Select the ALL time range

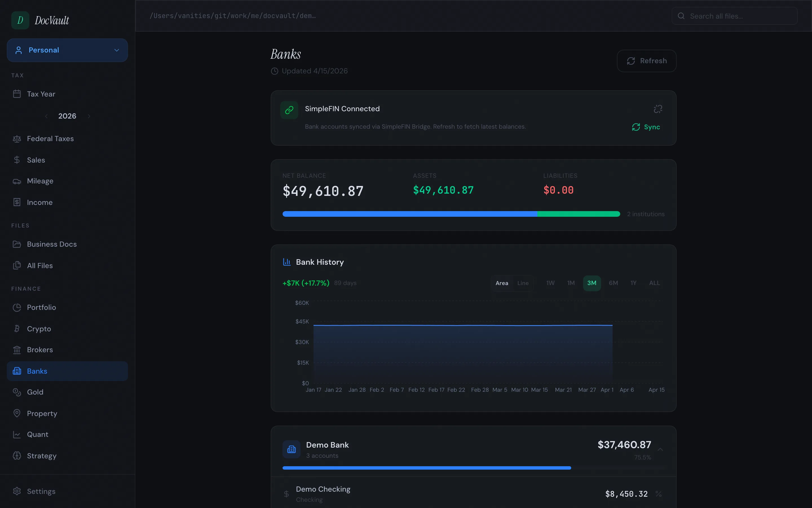click(654, 283)
